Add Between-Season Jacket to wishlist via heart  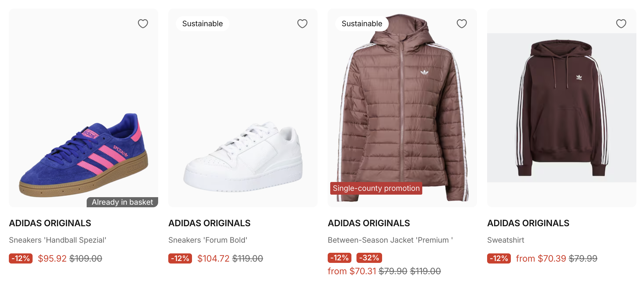[x=462, y=24]
